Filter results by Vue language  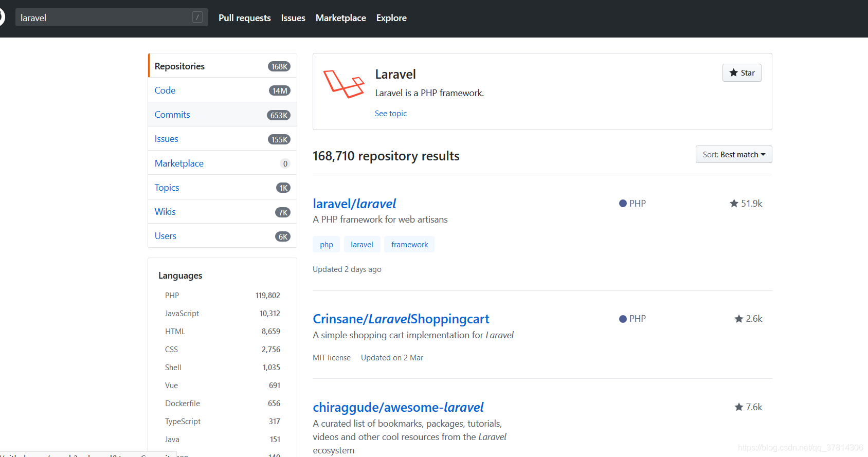point(222,386)
